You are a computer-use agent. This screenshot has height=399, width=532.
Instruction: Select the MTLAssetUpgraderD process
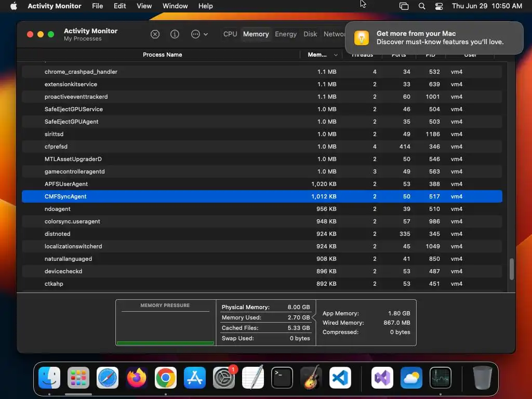coord(262,159)
